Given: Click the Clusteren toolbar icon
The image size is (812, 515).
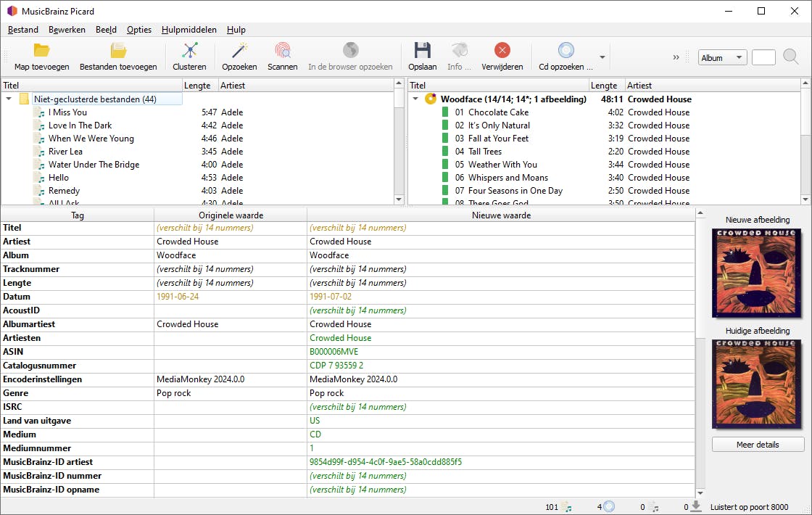Looking at the screenshot, I should point(189,51).
